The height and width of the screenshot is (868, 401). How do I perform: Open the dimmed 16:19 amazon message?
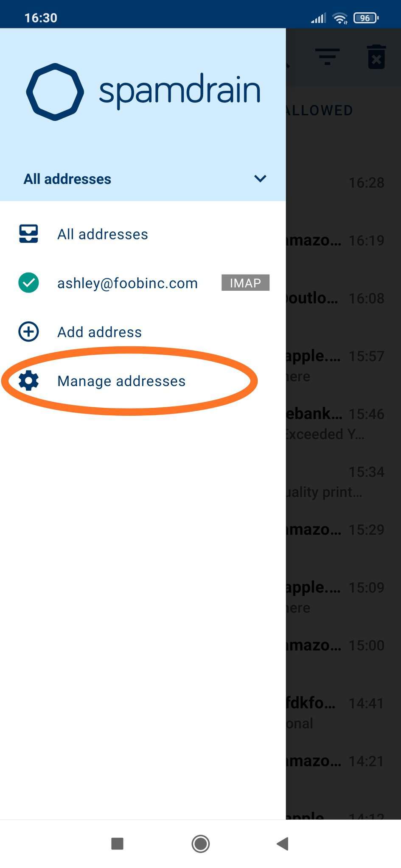click(x=343, y=240)
